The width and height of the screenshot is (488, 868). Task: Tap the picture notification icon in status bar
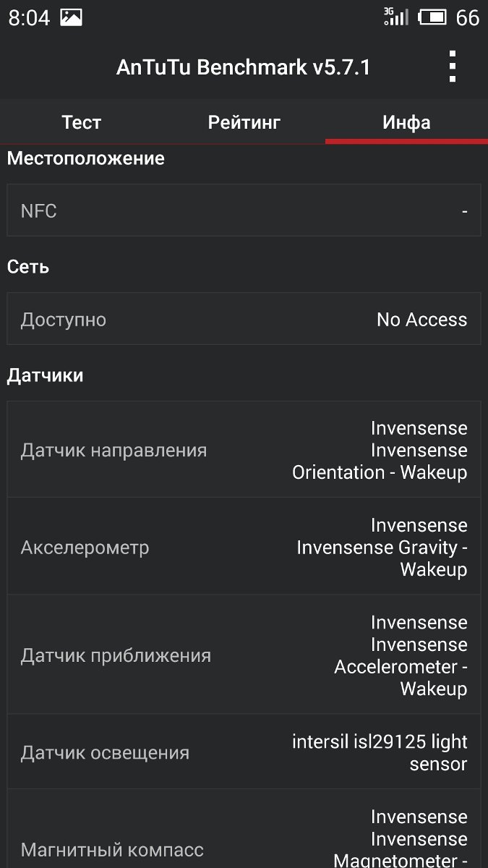(71, 17)
